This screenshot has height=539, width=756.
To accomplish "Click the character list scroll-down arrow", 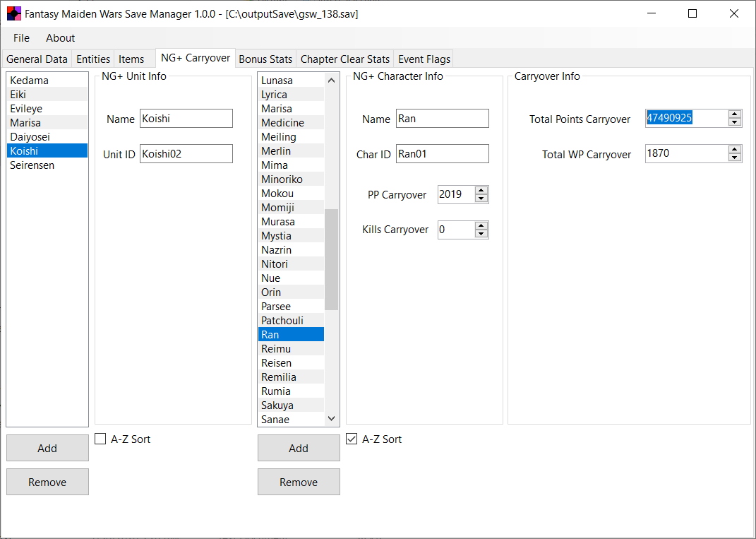I will click(331, 418).
